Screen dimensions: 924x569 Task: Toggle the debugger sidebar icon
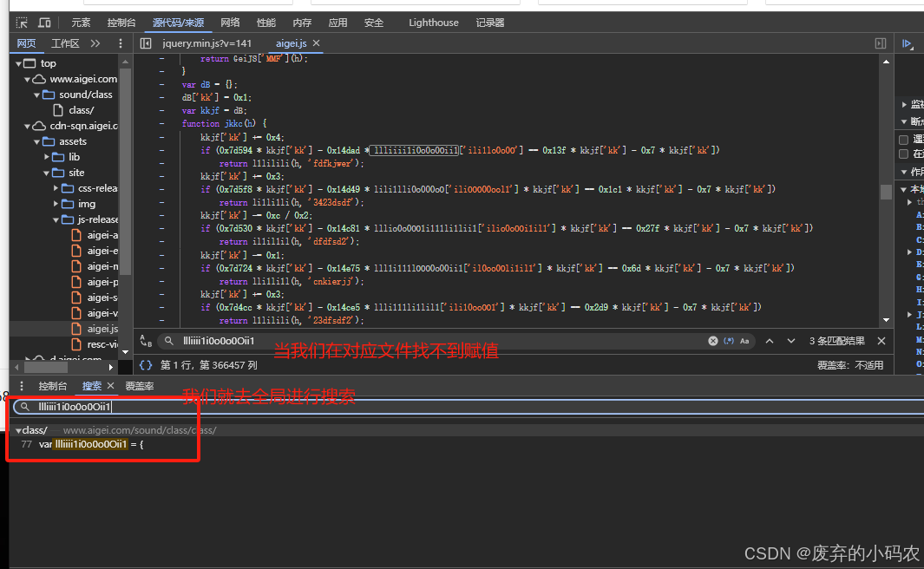(881, 43)
